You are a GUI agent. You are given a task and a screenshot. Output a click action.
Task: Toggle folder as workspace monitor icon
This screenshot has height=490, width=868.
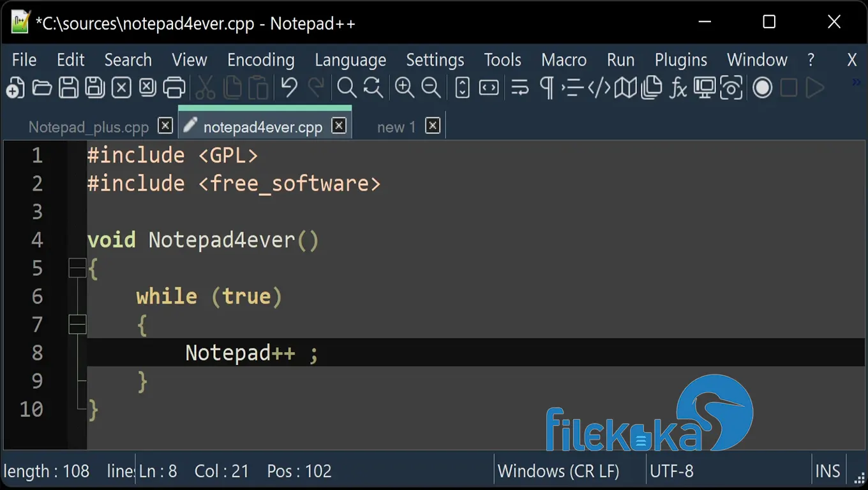(x=705, y=87)
